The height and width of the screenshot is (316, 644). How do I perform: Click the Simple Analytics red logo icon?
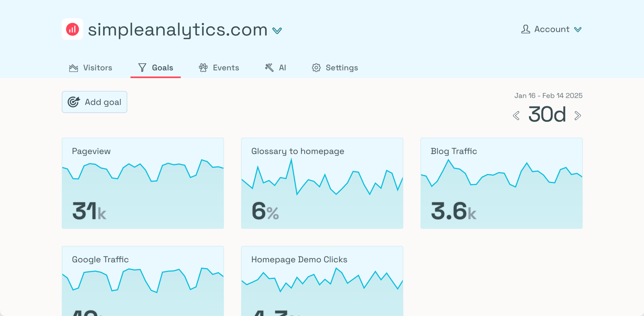72,29
